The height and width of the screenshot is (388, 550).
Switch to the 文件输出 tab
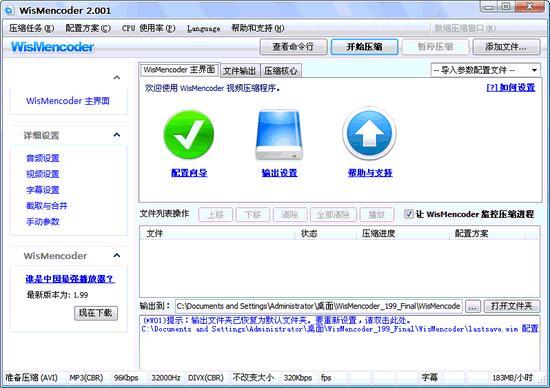[x=240, y=71]
